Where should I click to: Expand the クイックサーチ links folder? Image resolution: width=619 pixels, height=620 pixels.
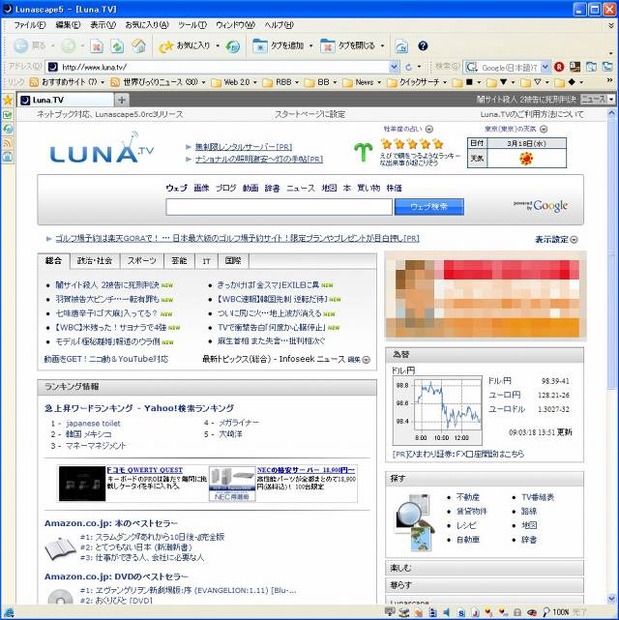(417, 82)
